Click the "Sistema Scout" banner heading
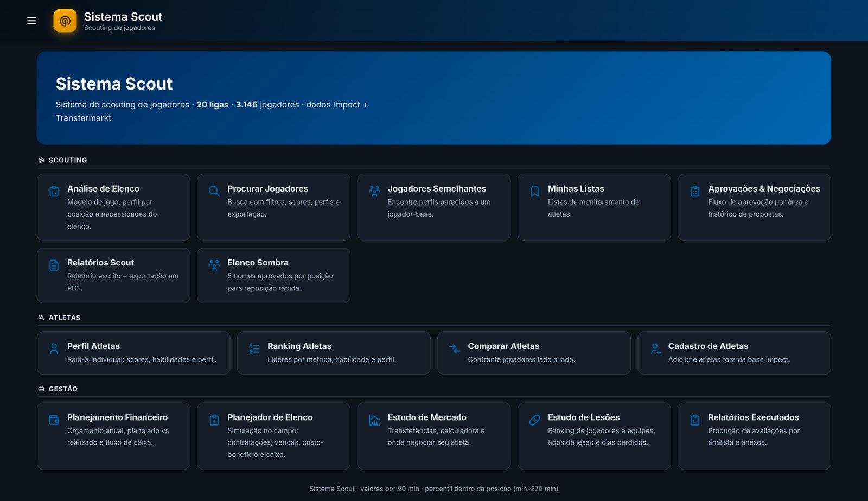Viewport: 868px width, 501px height. [x=114, y=84]
